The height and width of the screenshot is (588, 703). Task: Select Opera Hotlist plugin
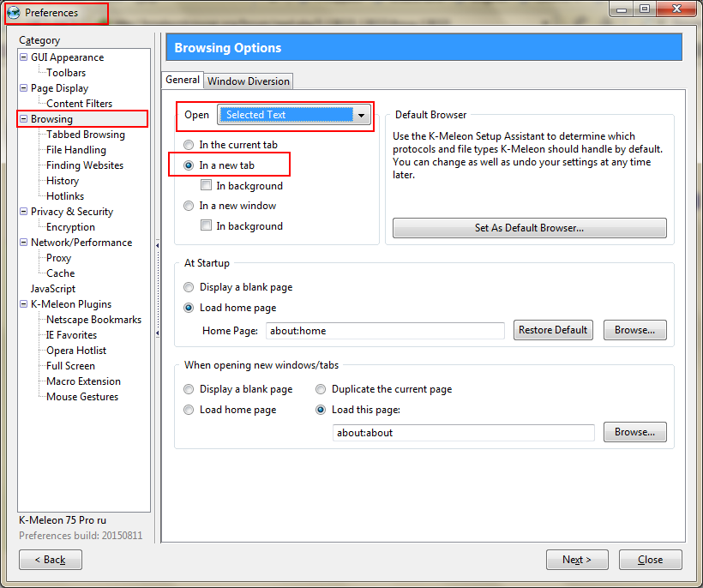point(76,351)
